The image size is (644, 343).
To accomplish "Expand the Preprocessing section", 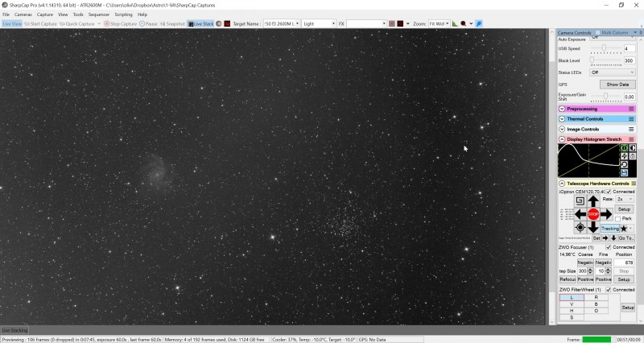I will click(562, 109).
